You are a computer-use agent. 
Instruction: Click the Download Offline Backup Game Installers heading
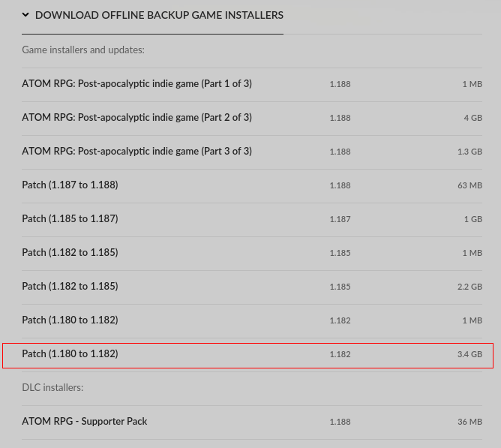(x=159, y=15)
